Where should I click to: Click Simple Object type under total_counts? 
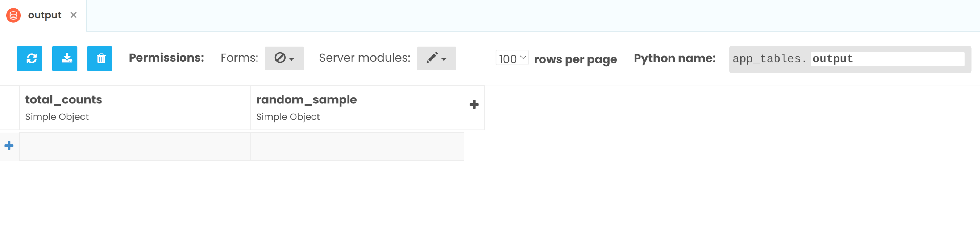click(57, 117)
